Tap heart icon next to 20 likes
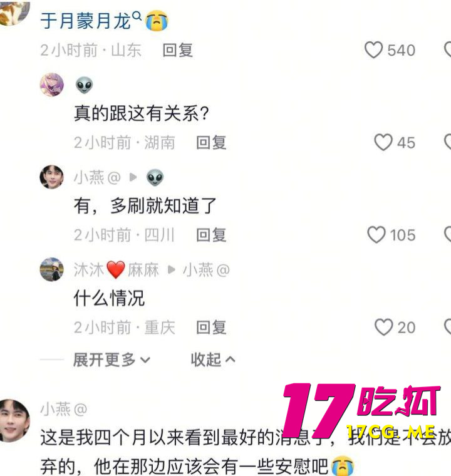Image resolution: width=451 pixels, height=476 pixels. [x=383, y=327]
